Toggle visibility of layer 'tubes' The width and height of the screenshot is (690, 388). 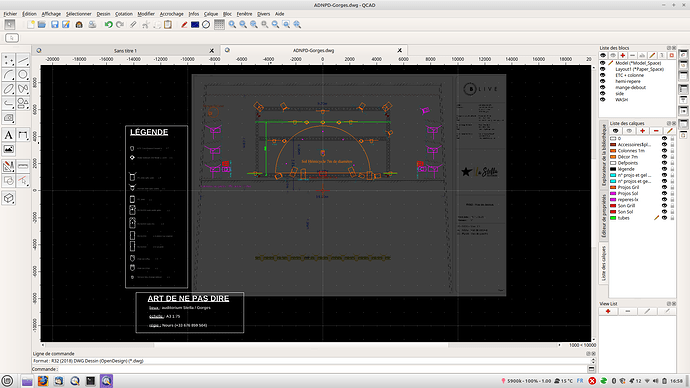pos(664,218)
